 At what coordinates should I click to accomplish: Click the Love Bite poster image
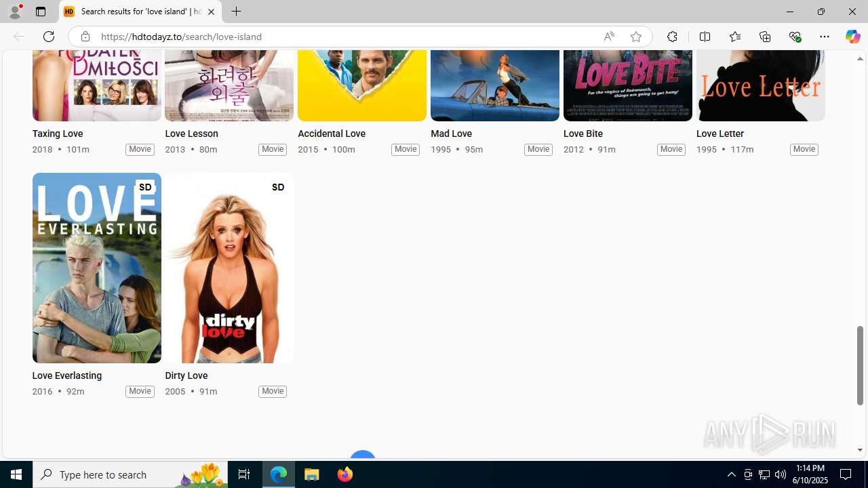pos(628,85)
